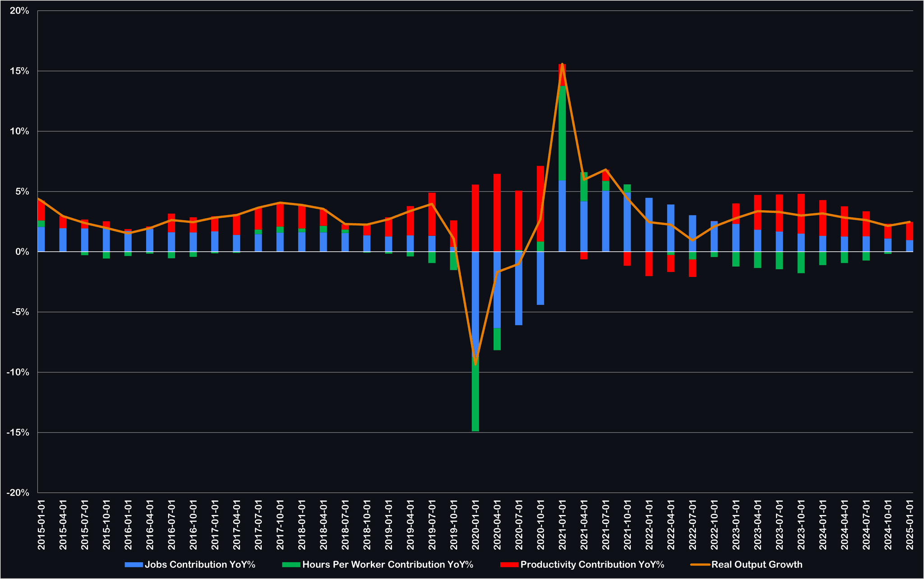Click the tall red bar at 2020-04-01
Viewport: 924px width, 579px height.
(497, 212)
